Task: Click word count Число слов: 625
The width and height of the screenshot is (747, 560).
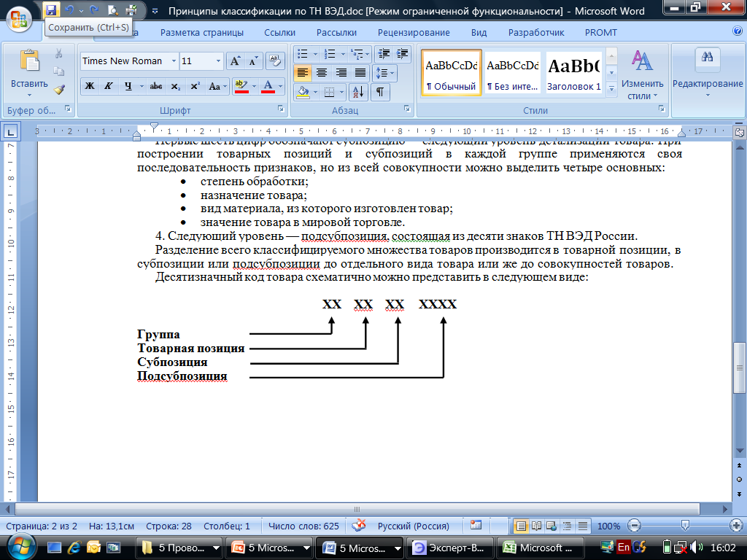Action: (x=303, y=526)
